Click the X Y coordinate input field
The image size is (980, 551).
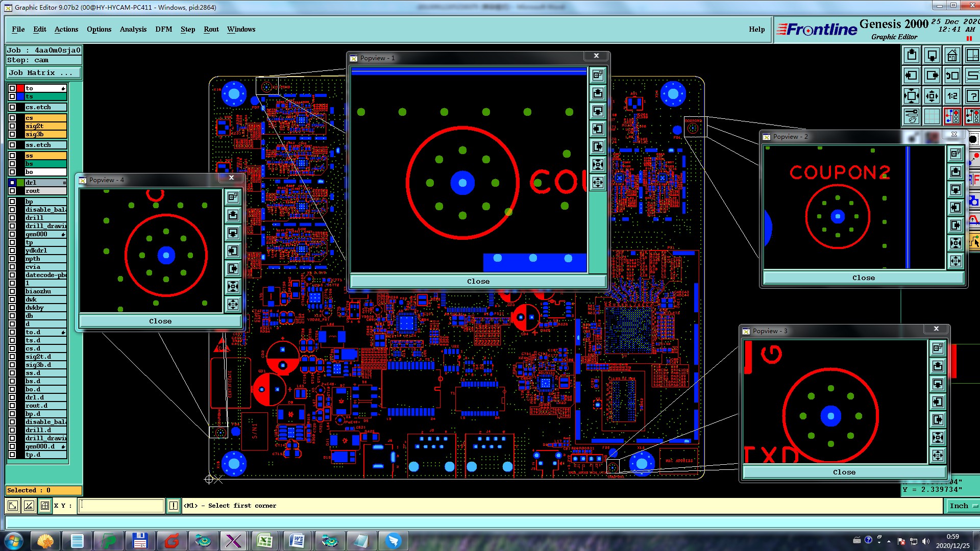(x=121, y=506)
